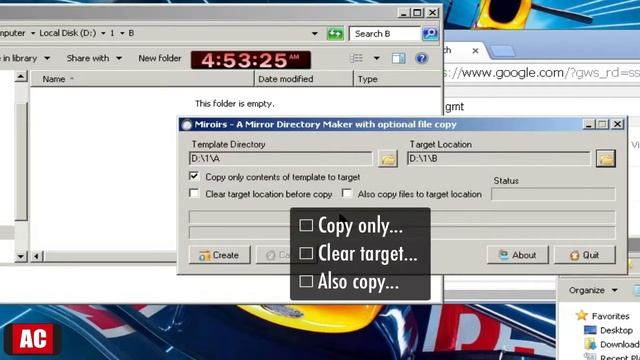Browse for Target Location folder icon
This screenshot has height=360, width=640.
point(606,159)
